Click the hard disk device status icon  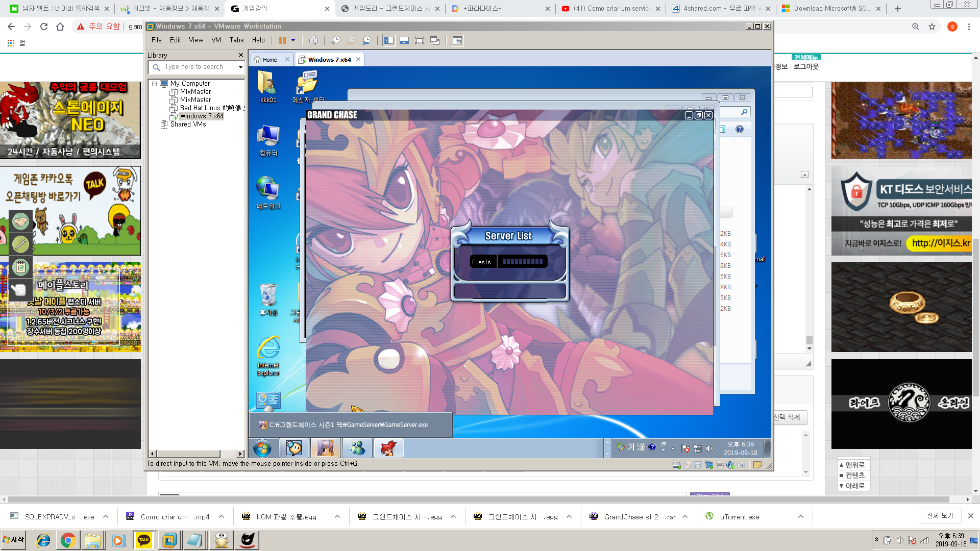click(x=676, y=465)
